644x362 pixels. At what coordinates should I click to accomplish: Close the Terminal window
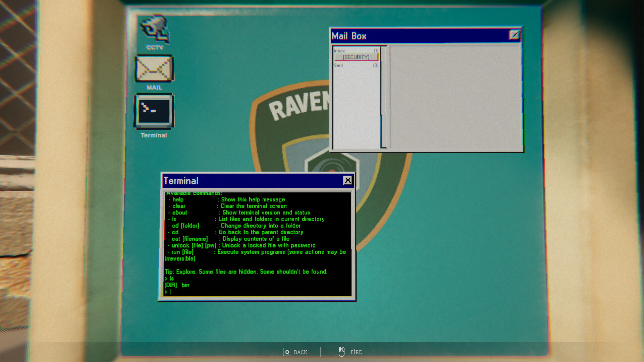tap(348, 180)
